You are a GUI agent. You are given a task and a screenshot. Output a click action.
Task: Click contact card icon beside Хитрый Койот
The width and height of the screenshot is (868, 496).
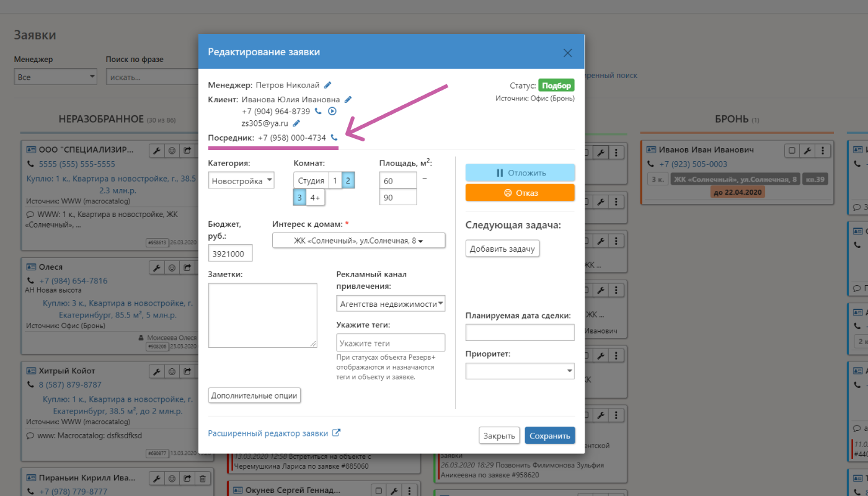pyautogui.click(x=31, y=371)
